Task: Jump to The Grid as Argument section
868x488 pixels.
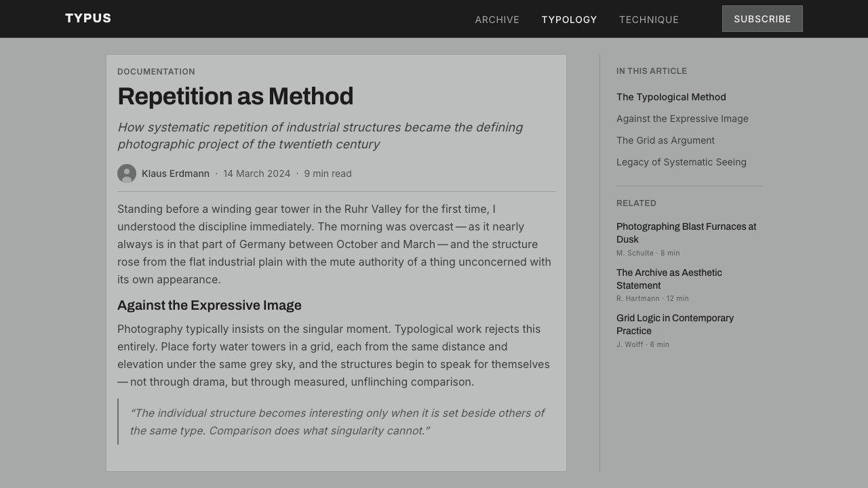Action: tap(665, 140)
